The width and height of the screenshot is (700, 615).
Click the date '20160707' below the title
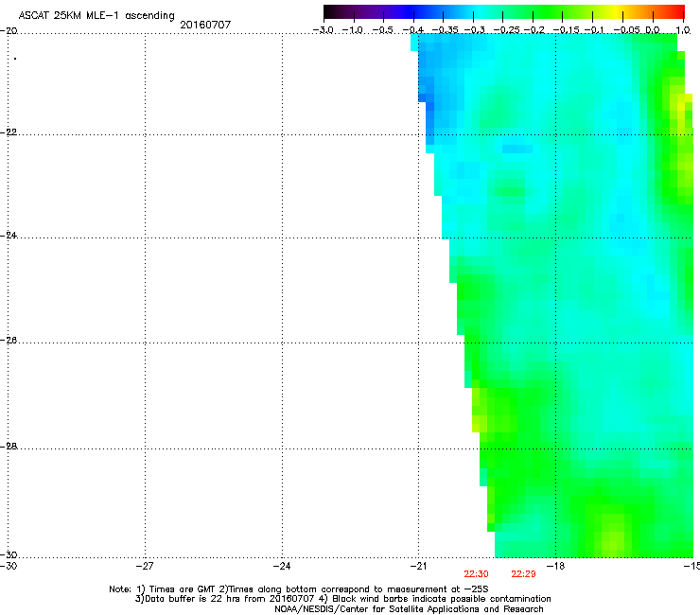pyautogui.click(x=205, y=25)
